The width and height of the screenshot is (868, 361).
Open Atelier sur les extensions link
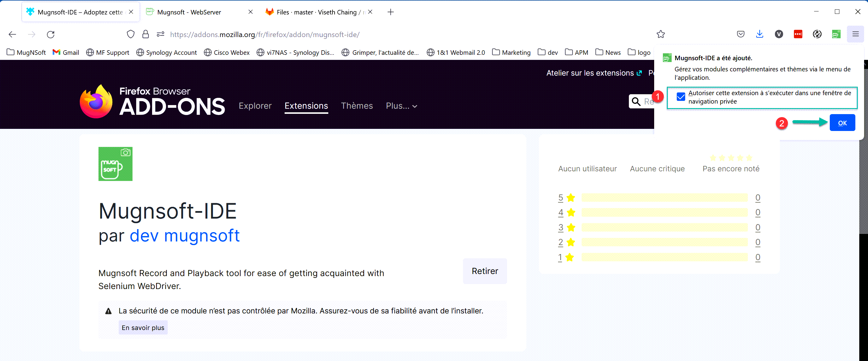click(x=594, y=73)
